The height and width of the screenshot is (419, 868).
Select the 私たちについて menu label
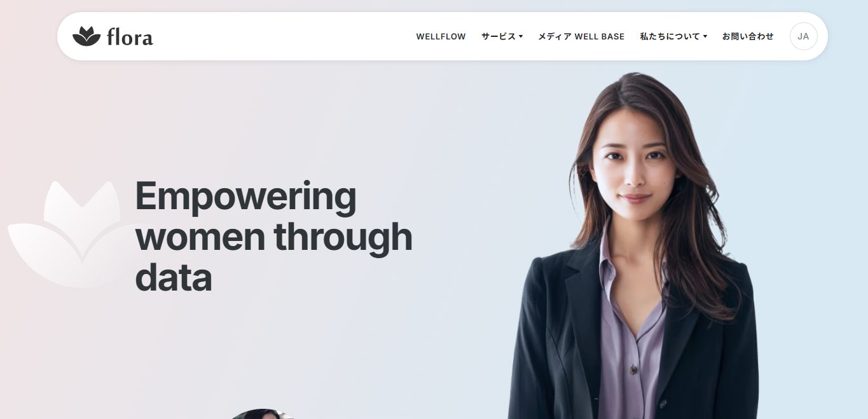point(670,37)
